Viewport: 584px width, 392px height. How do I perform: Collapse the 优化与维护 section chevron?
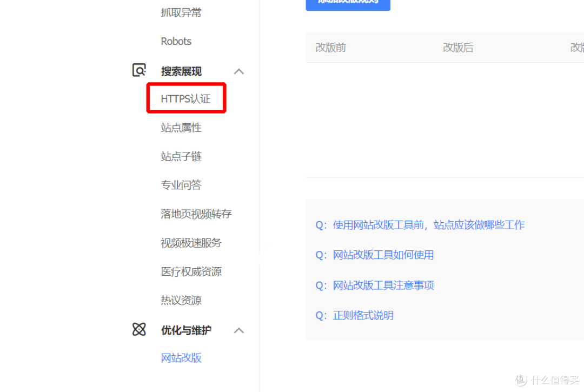point(239,330)
